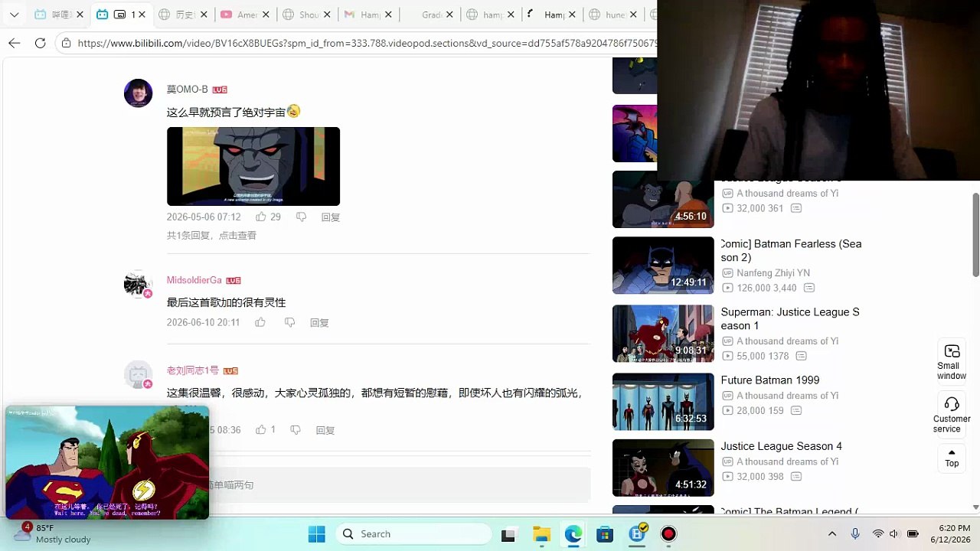Switch to the hune tab

click(614, 15)
